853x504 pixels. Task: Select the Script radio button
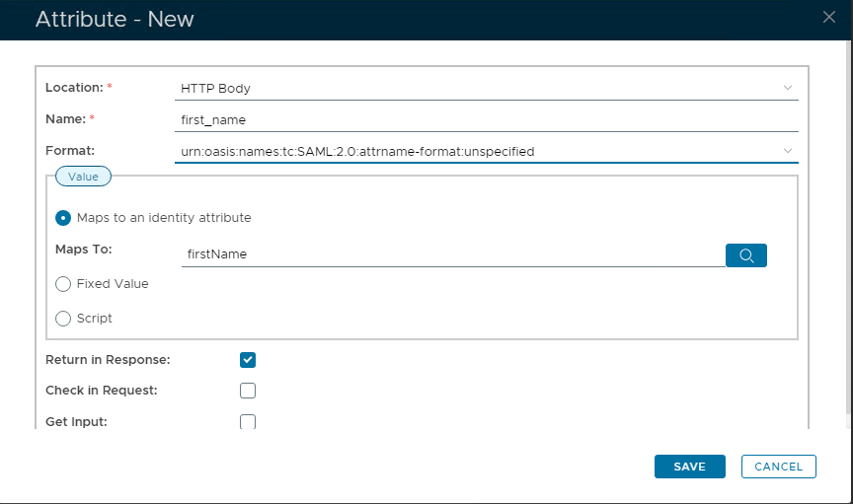tap(63, 319)
